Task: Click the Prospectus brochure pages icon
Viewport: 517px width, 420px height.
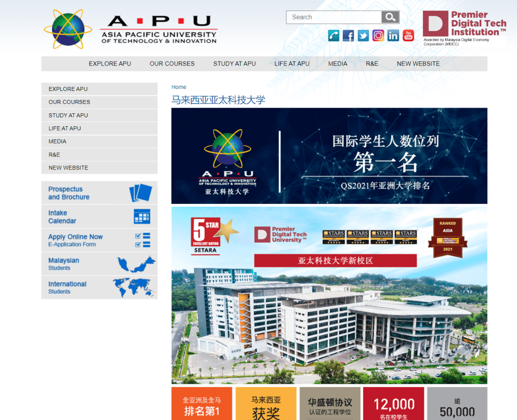Action: coord(141,193)
